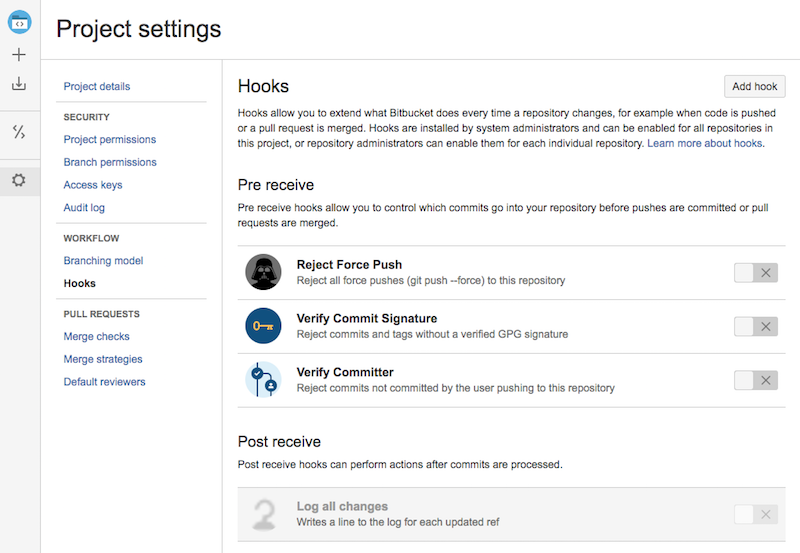Click the download/clone icon in sidebar
Image resolution: width=800 pixels, height=553 pixels.
click(19, 83)
